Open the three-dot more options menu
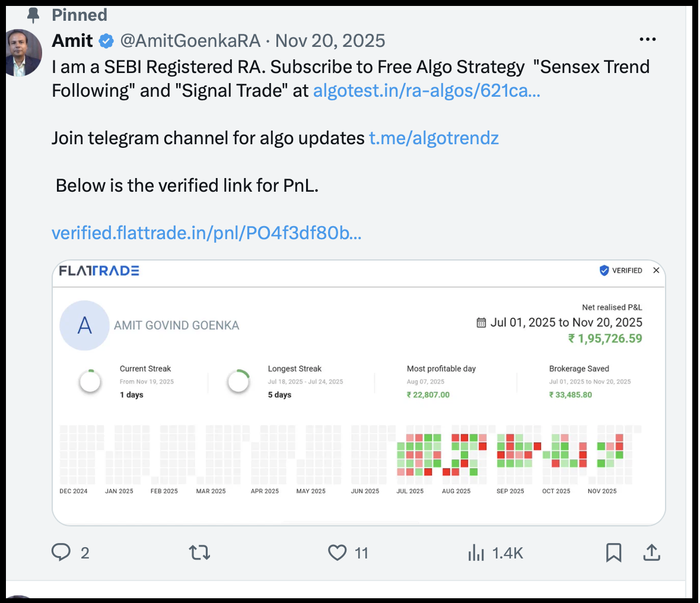Screen dimensions: 700x603 (647, 39)
